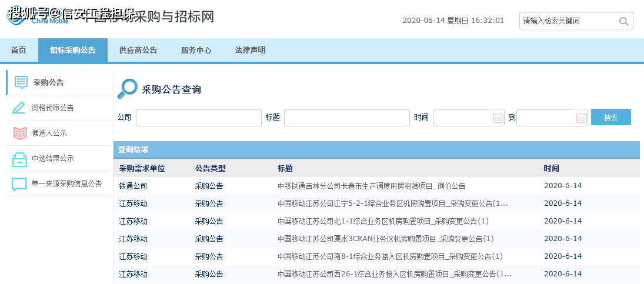This screenshot has width=644, height=284.
Task: Open 南8-1综合业务接入区机房购置项目 announcement
Action: pyautogui.click(x=390, y=256)
